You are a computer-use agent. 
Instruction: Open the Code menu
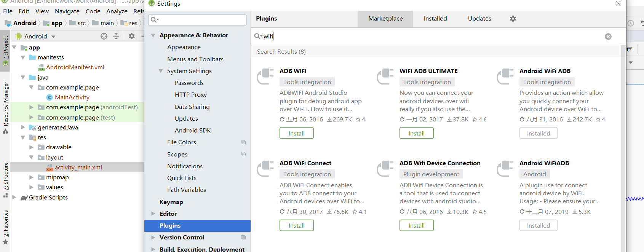pos(93,11)
